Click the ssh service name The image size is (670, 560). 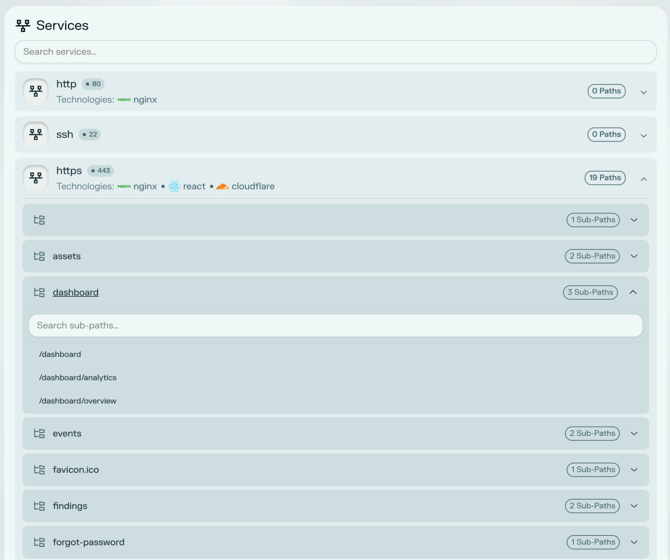point(65,135)
